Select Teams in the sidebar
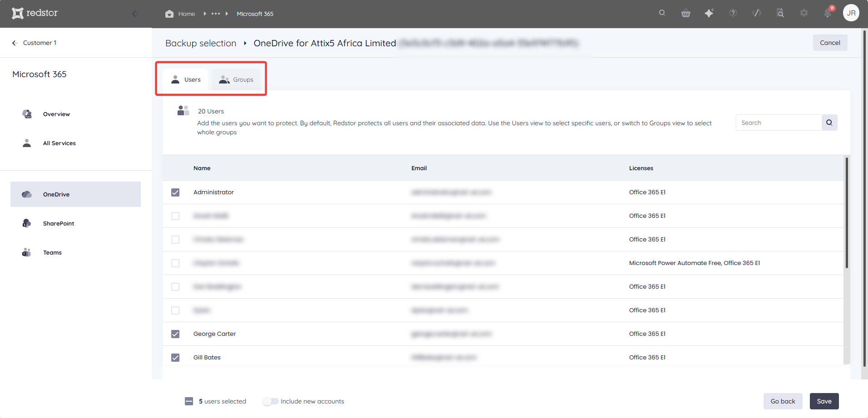868x418 pixels. [75, 252]
